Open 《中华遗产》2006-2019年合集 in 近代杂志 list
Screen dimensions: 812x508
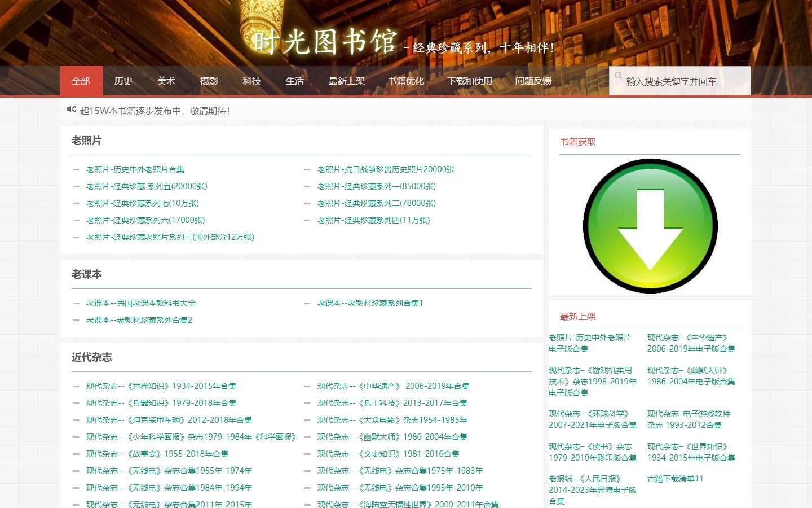394,386
